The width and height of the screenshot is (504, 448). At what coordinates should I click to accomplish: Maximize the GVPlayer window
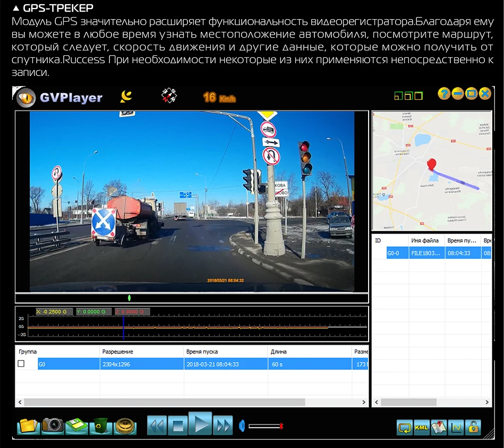click(x=471, y=94)
